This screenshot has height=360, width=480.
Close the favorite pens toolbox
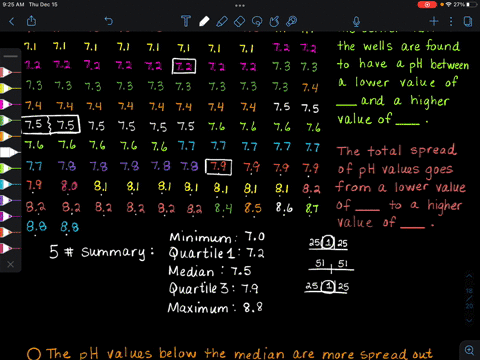(11, 264)
